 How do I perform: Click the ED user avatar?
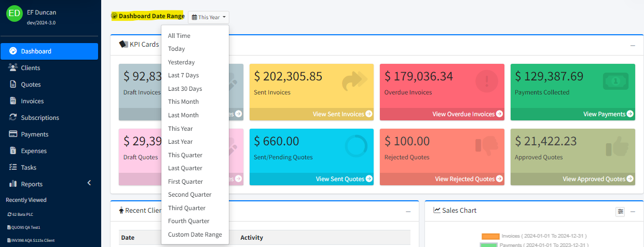(x=15, y=13)
